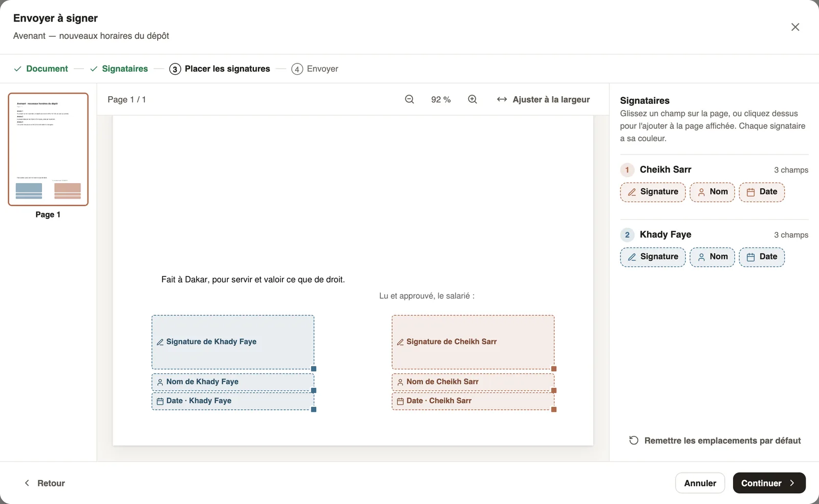The image size is (819, 504).
Task: Add Cheikh Sarr's Date field chip
Action: [762, 192]
